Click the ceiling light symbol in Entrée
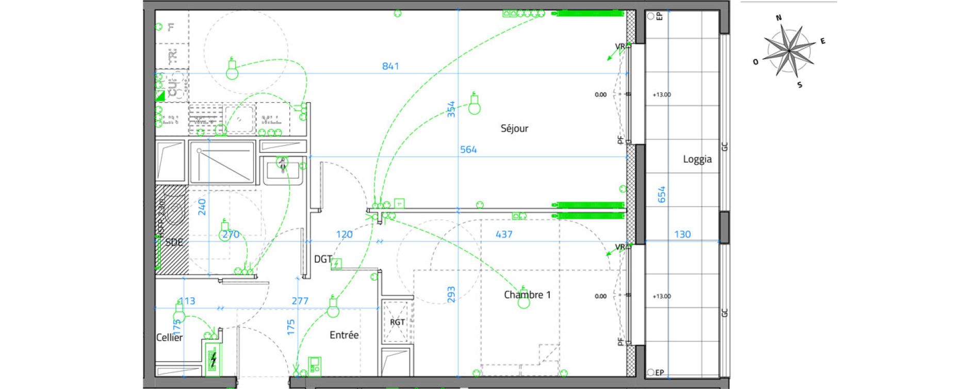Viewport: 980px width, 389px height. [333, 307]
